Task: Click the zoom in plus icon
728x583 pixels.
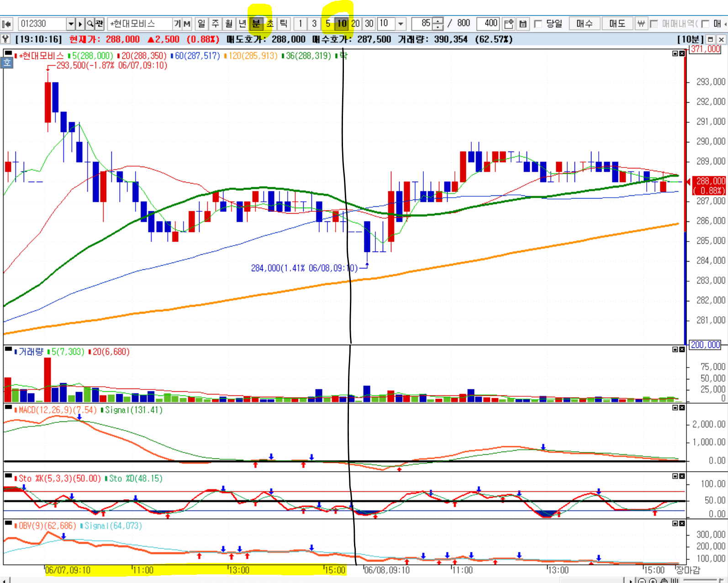Action: pyautogui.click(x=653, y=581)
